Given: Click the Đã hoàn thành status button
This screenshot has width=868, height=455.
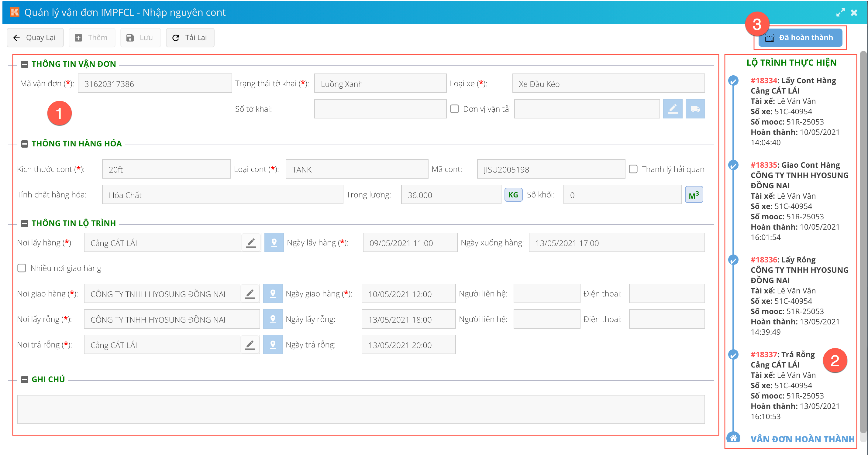Looking at the screenshot, I should click(x=800, y=38).
